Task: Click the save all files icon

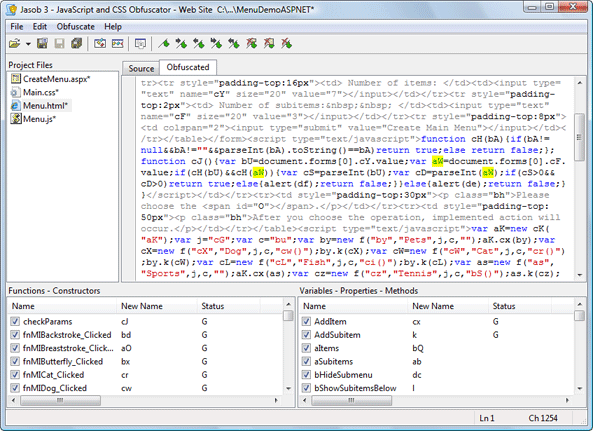Action: pyautogui.click(x=77, y=44)
